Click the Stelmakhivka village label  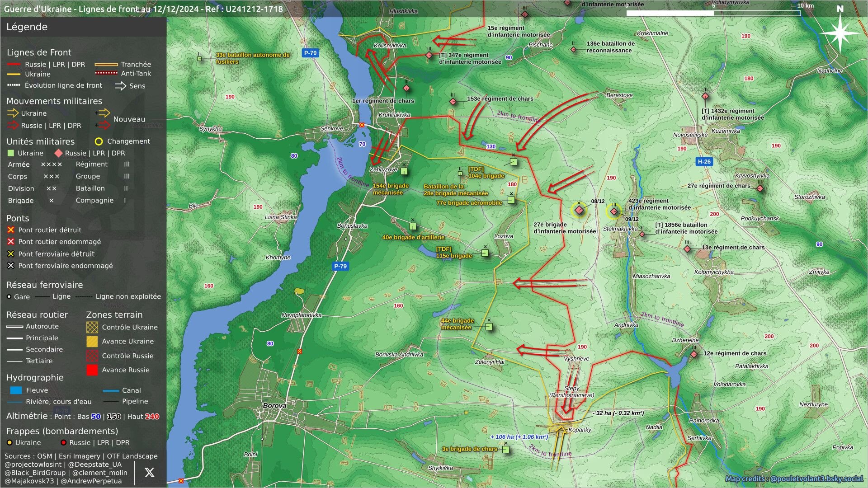click(x=620, y=229)
